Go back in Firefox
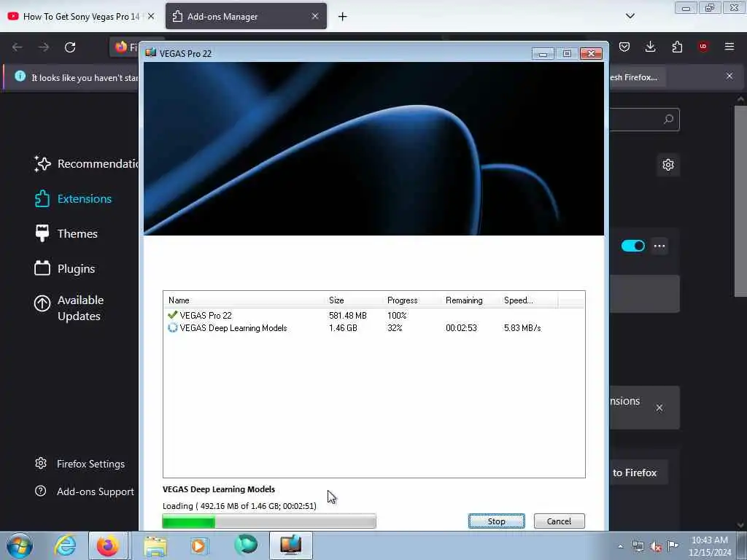The height and width of the screenshot is (560, 747). (x=18, y=47)
